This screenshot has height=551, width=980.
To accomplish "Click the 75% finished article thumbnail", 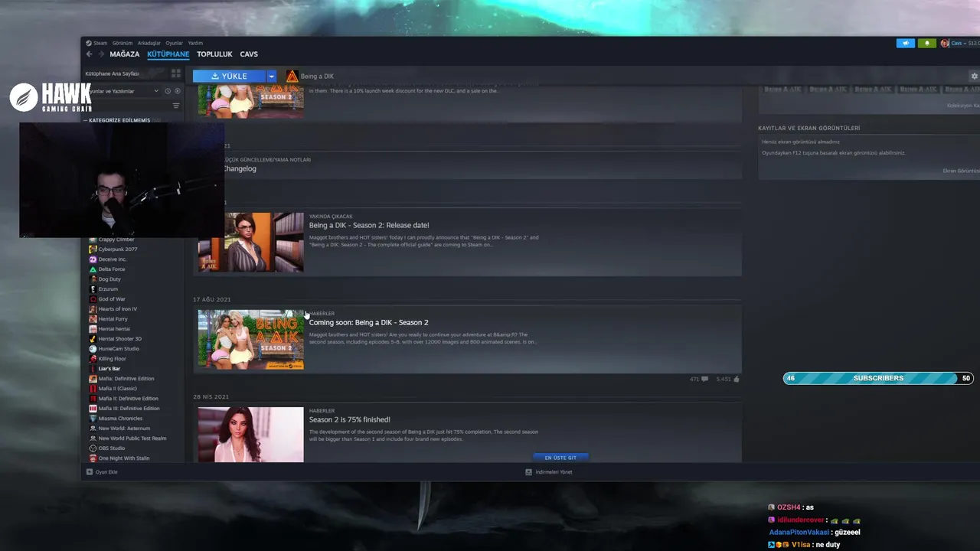I will pyautogui.click(x=251, y=435).
